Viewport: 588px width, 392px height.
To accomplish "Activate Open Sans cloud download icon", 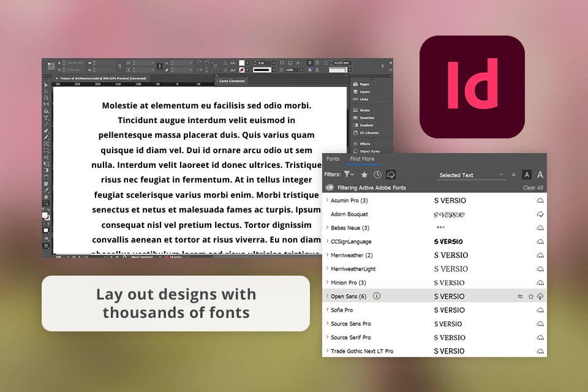I will tap(540, 296).
